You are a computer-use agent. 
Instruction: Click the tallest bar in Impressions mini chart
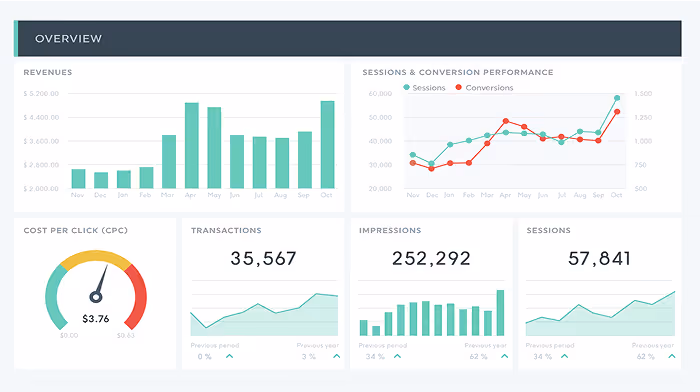[500, 313]
